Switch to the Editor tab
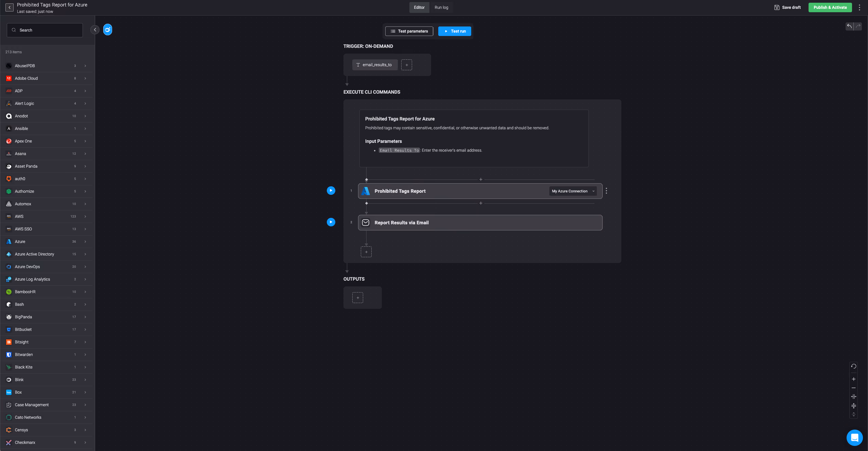This screenshot has width=868, height=451. 419,7
